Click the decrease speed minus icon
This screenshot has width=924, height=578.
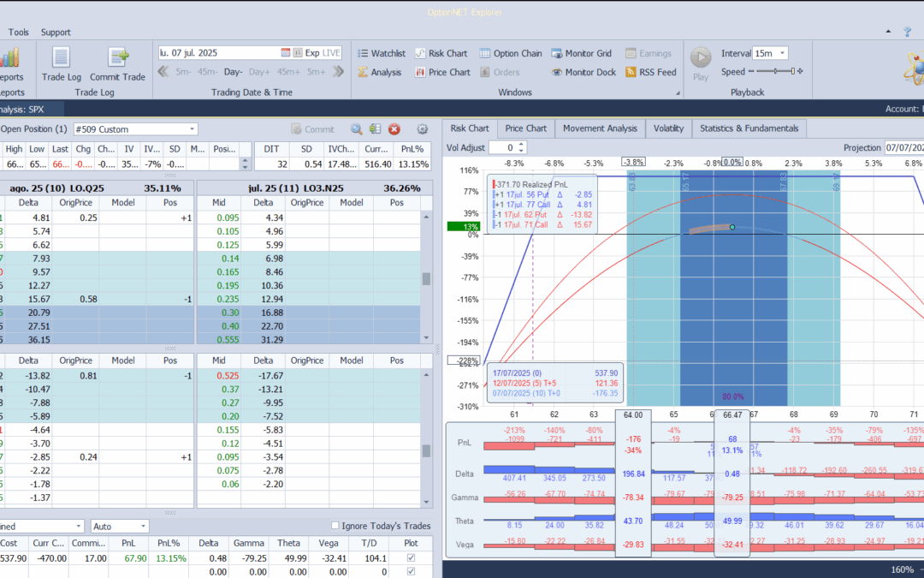point(751,71)
